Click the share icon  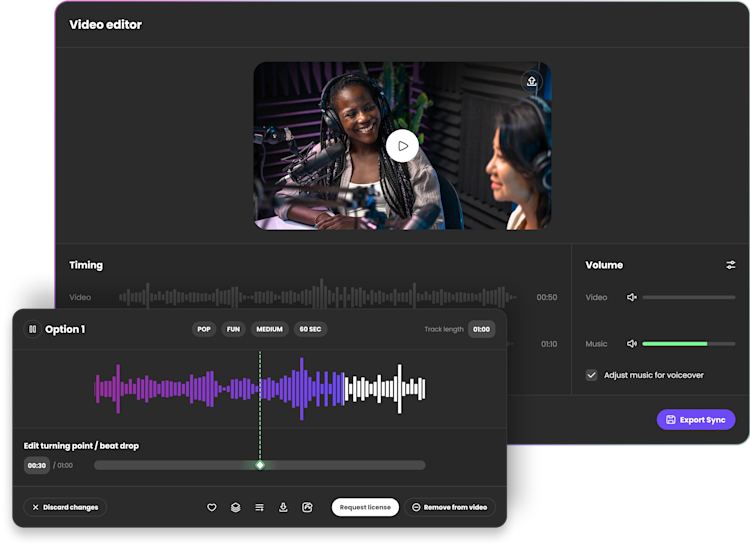pyautogui.click(x=307, y=507)
